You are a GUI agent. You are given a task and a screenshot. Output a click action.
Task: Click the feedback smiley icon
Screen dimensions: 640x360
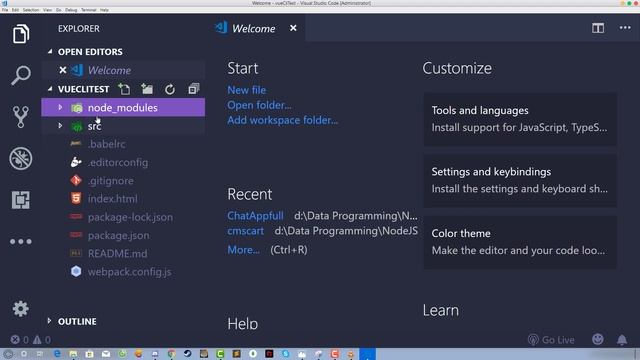(x=598, y=339)
